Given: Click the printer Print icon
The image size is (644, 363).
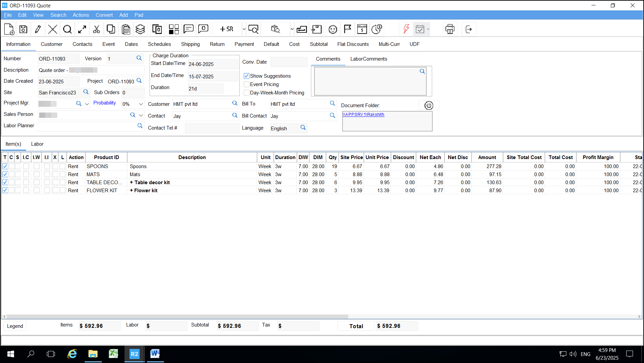Looking at the screenshot, I should (x=450, y=29).
